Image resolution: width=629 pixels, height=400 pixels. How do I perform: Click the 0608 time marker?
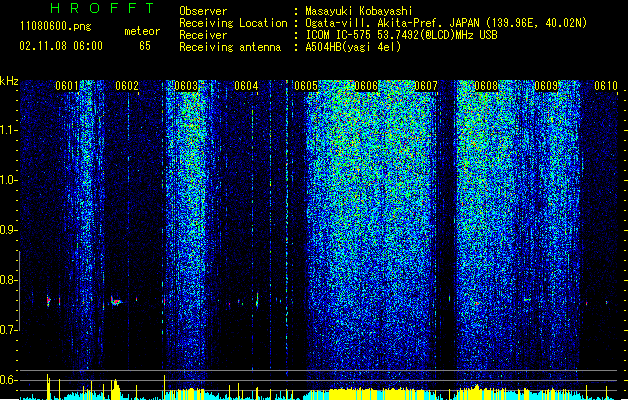[486, 86]
